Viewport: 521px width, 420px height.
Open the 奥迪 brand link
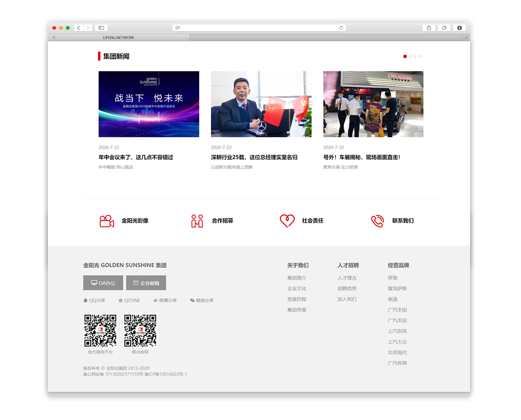(393, 299)
